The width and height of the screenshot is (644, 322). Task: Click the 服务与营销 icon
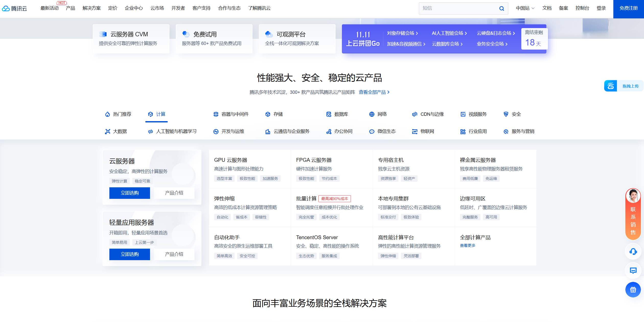pos(506,131)
